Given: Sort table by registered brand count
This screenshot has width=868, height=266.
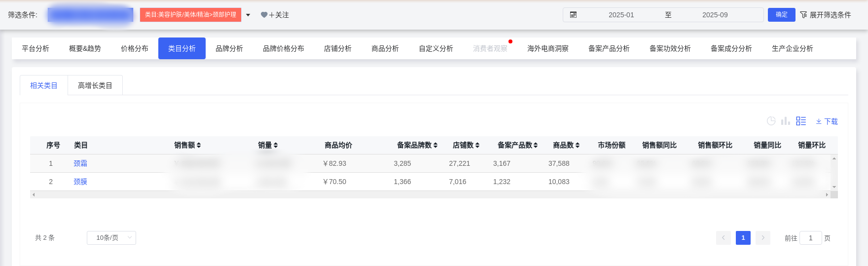Looking at the screenshot, I should pos(417,145).
